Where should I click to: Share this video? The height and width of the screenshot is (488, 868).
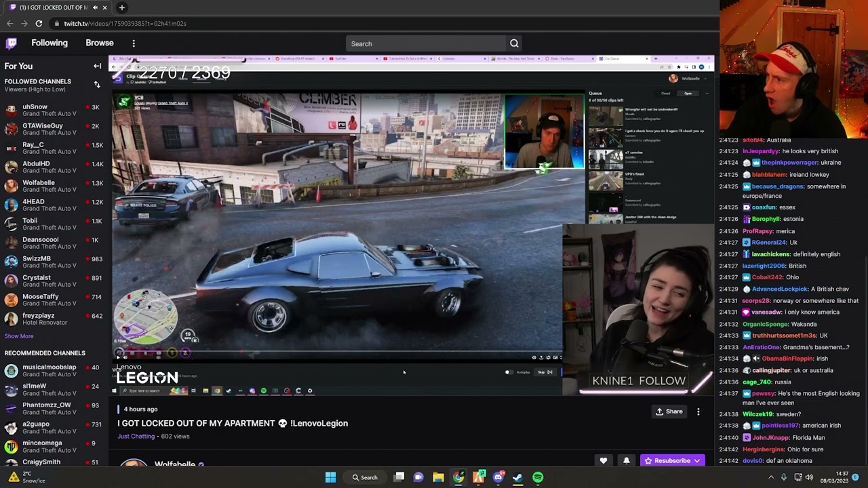pos(669,411)
